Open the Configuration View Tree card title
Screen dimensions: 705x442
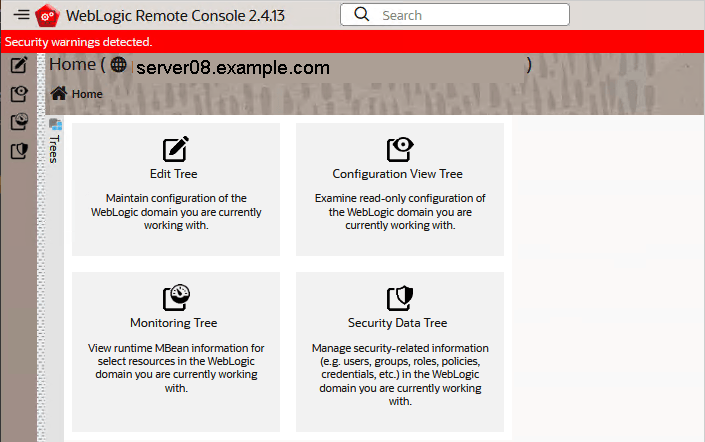coord(397,174)
